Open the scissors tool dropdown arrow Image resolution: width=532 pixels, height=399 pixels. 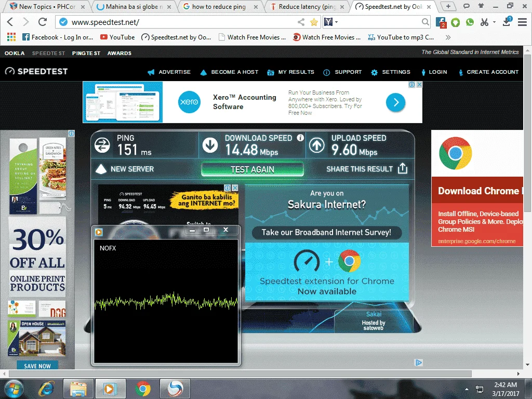(x=495, y=22)
